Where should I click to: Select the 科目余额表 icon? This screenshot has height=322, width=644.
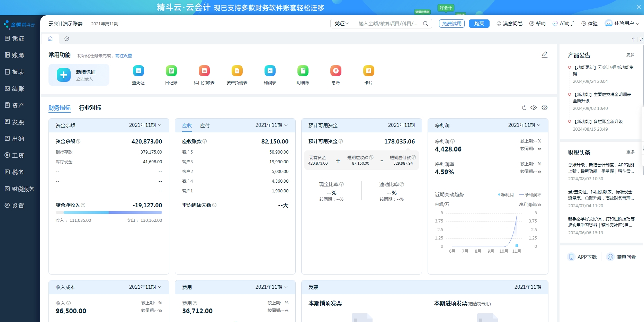tap(204, 71)
